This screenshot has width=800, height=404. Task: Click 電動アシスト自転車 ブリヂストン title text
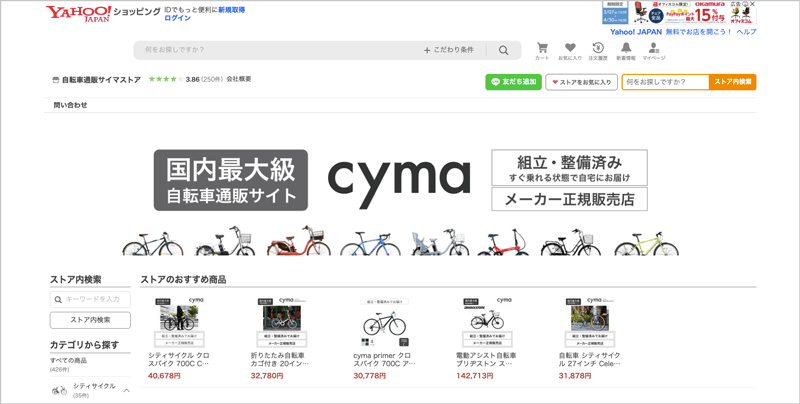coord(486,360)
